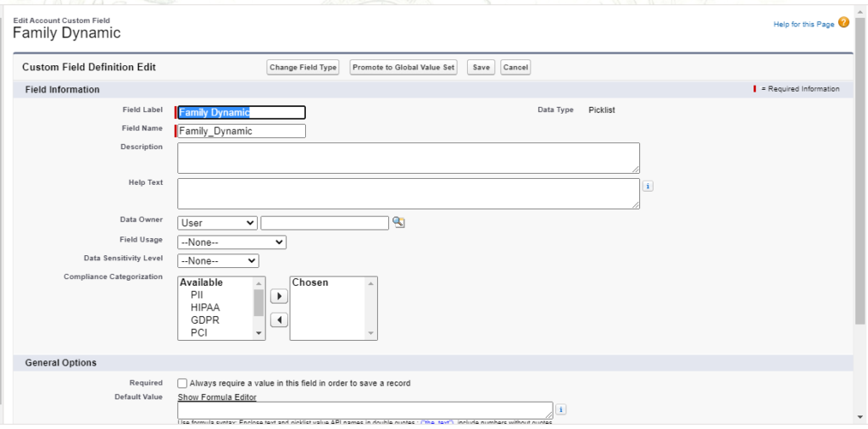Screen dimensions: 868x429
Task: Click the Picklist data type value
Action: pyautogui.click(x=602, y=110)
